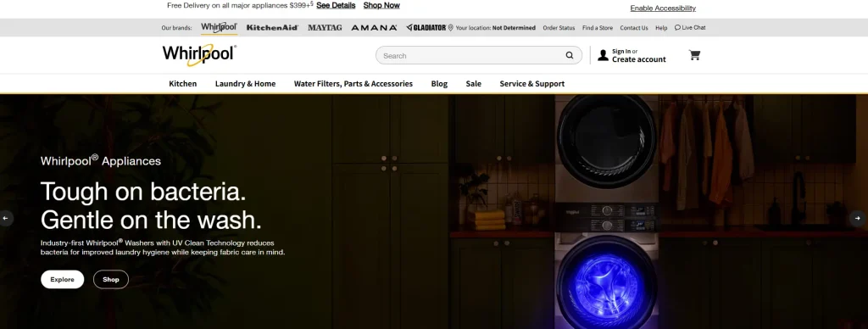Open the Service & Support menu
The width and height of the screenshot is (868, 329).
point(532,84)
